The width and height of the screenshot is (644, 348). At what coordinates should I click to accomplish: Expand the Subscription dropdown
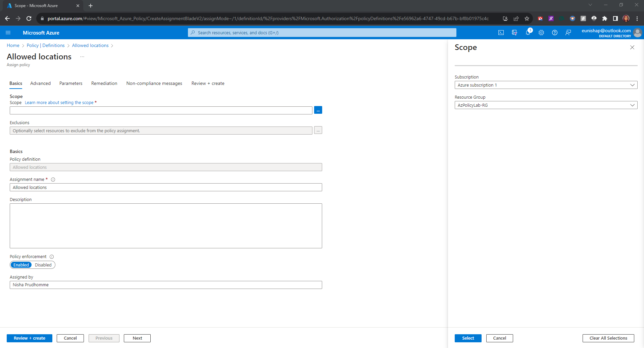click(546, 85)
